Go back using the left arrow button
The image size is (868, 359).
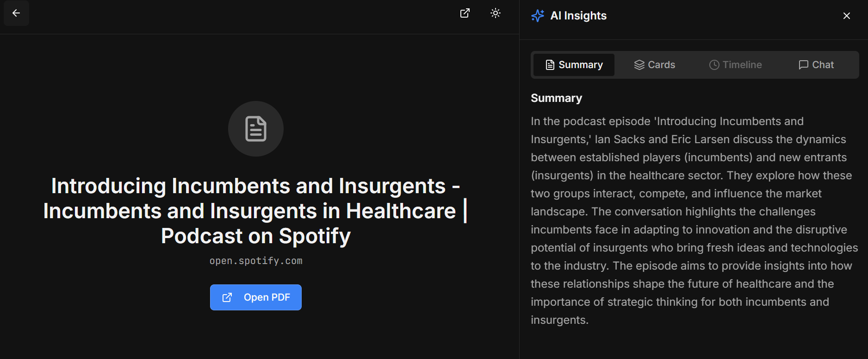pyautogui.click(x=16, y=13)
